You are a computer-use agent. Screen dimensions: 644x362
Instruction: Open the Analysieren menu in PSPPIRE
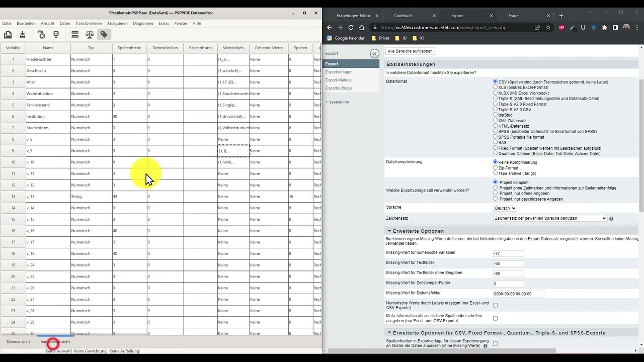117,23
